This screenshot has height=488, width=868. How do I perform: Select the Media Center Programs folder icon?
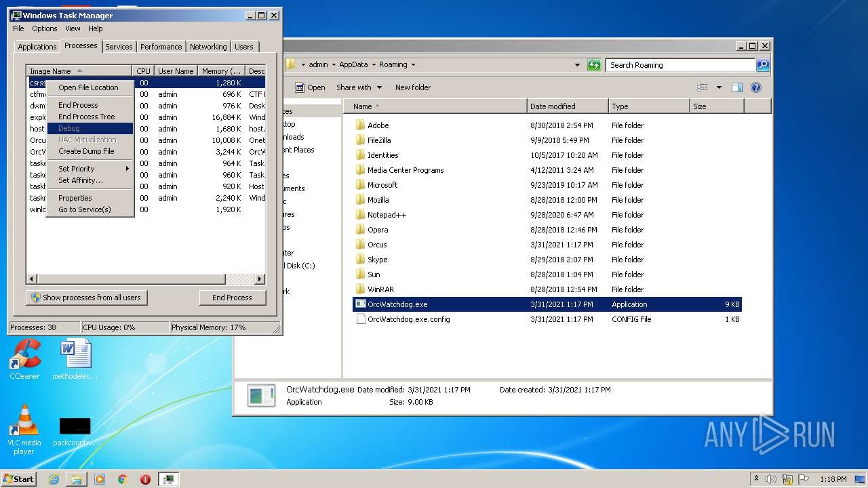(361, 170)
